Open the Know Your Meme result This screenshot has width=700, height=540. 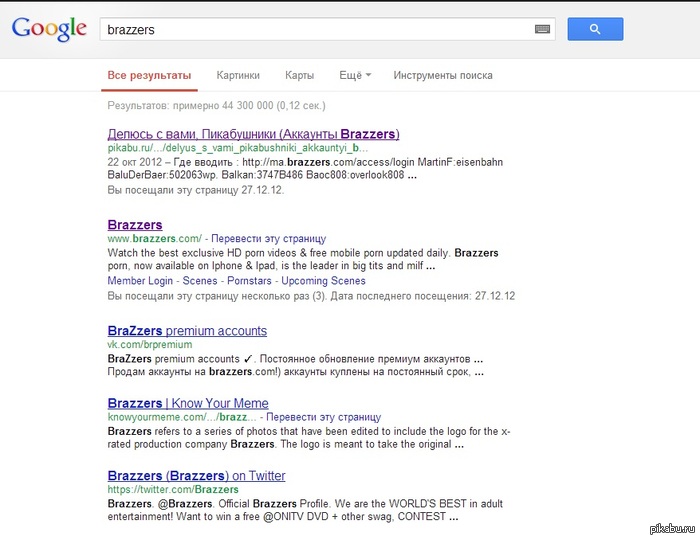pyautogui.click(x=188, y=403)
